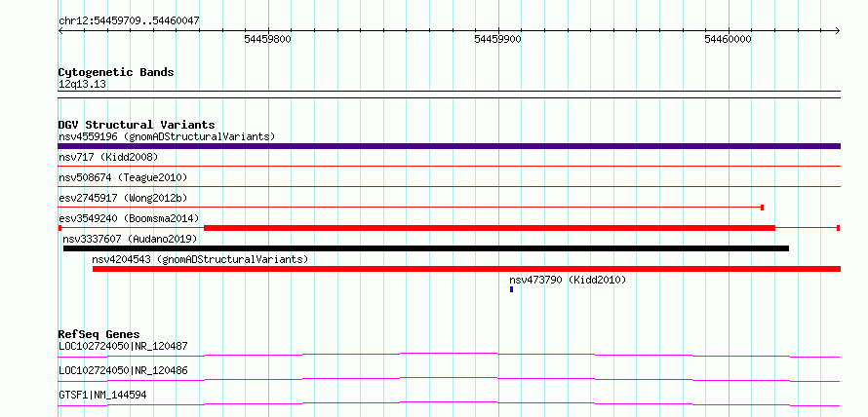The height and width of the screenshot is (417, 868).
Task: Open the esv3549240 (Boomsma2014) variant label
Action: point(129,218)
